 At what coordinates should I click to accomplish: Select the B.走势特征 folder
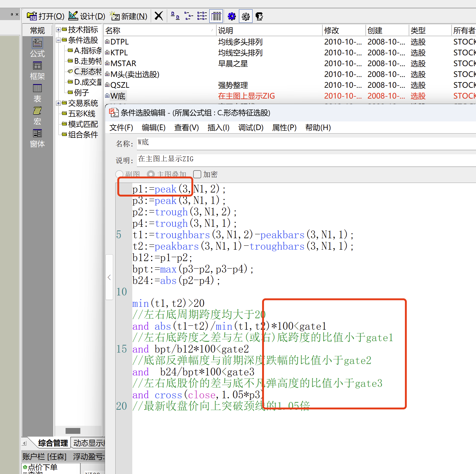coord(87,61)
